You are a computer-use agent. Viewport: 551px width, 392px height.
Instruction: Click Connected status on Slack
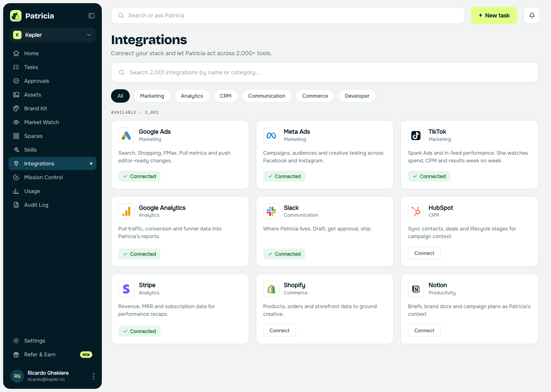pyautogui.click(x=284, y=254)
